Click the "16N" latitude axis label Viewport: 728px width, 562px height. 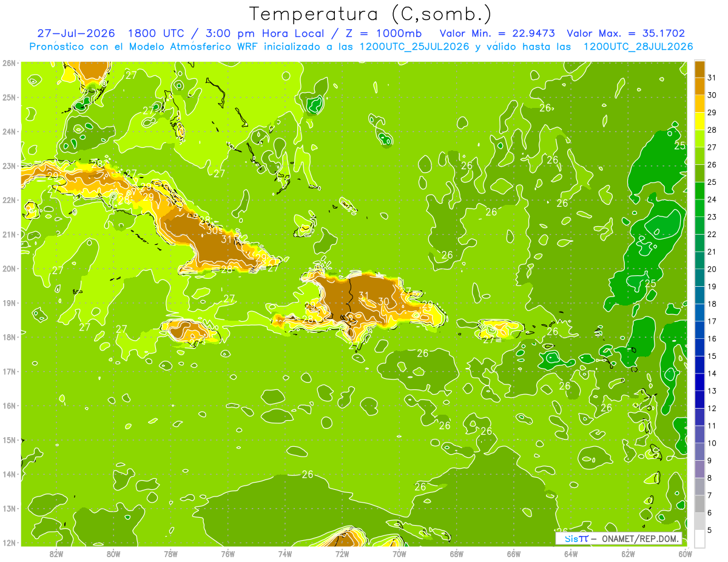point(9,406)
